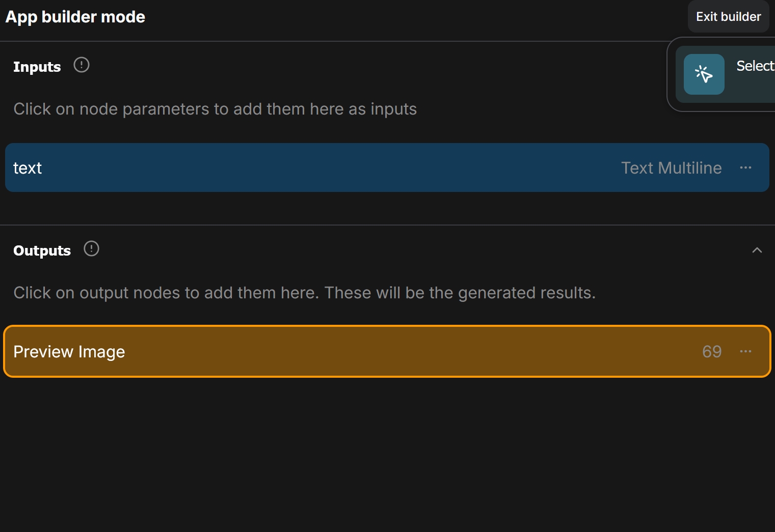Click the word 'text' in the input row
This screenshot has height=532, width=775.
[28, 168]
